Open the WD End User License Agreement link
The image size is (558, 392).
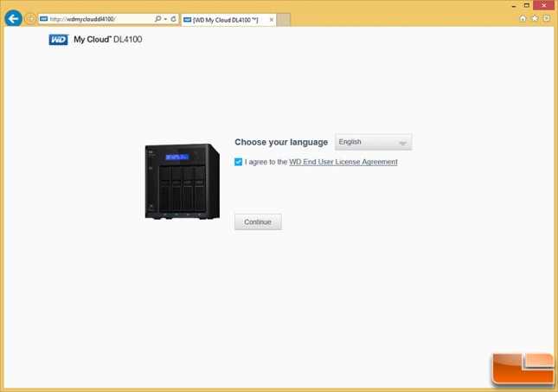click(x=343, y=162)
